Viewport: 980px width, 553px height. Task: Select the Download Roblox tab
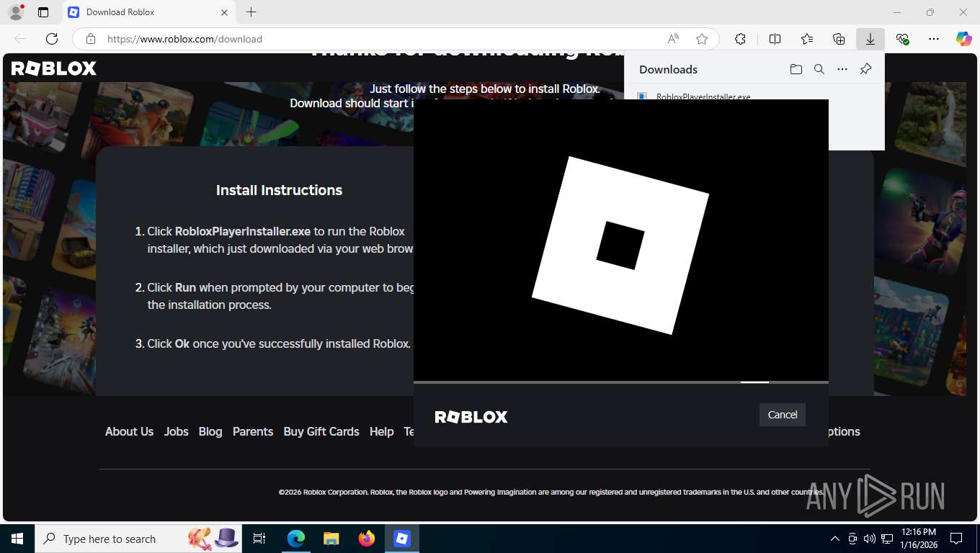click(148, 12)
